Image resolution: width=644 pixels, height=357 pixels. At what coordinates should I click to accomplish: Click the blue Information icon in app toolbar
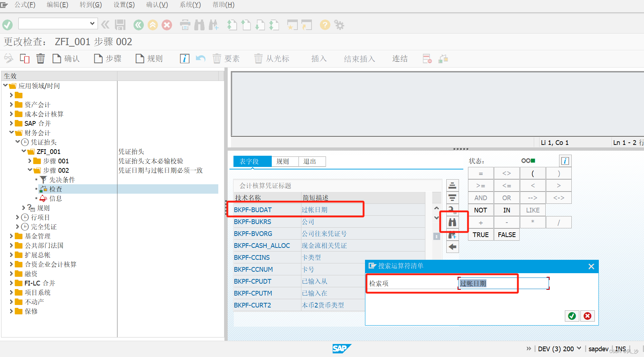[x=185, y=59]
